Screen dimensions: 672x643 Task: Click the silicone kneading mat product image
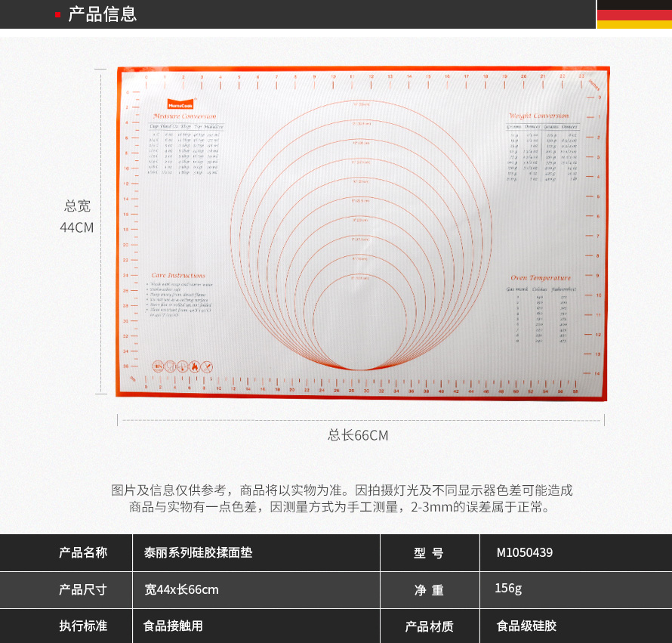362,233
